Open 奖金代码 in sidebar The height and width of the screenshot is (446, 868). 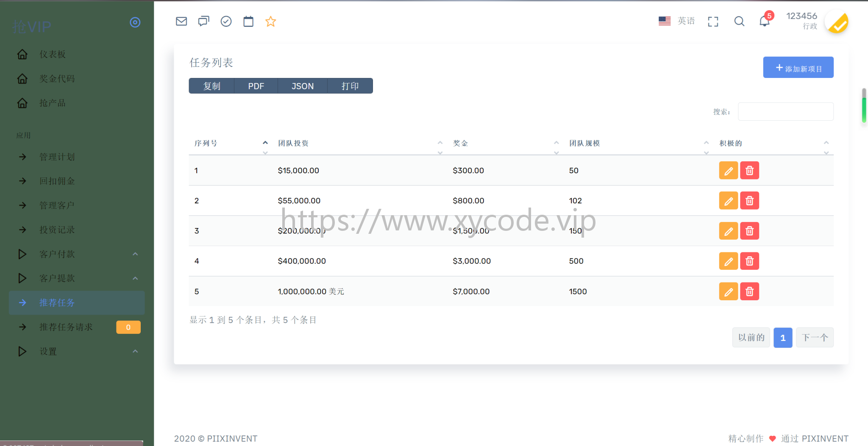(77, 79)
